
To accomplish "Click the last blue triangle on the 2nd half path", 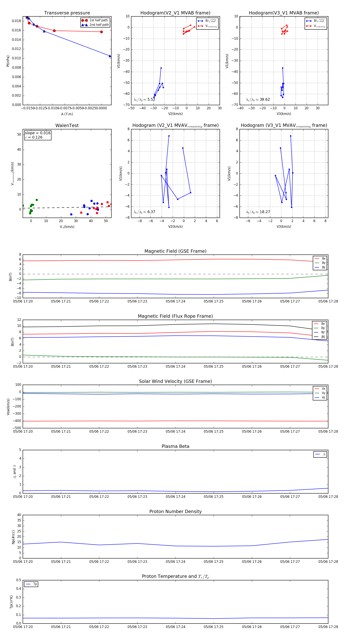I will (110, 56).
